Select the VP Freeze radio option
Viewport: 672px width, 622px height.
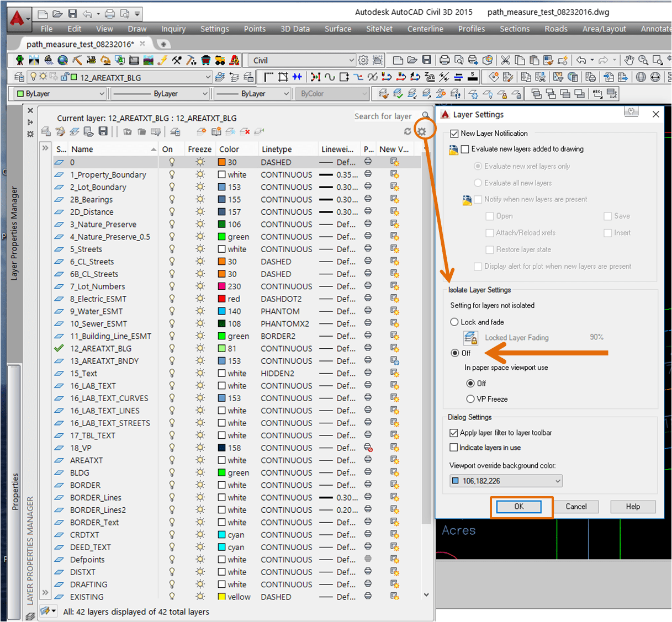(470, 399)
